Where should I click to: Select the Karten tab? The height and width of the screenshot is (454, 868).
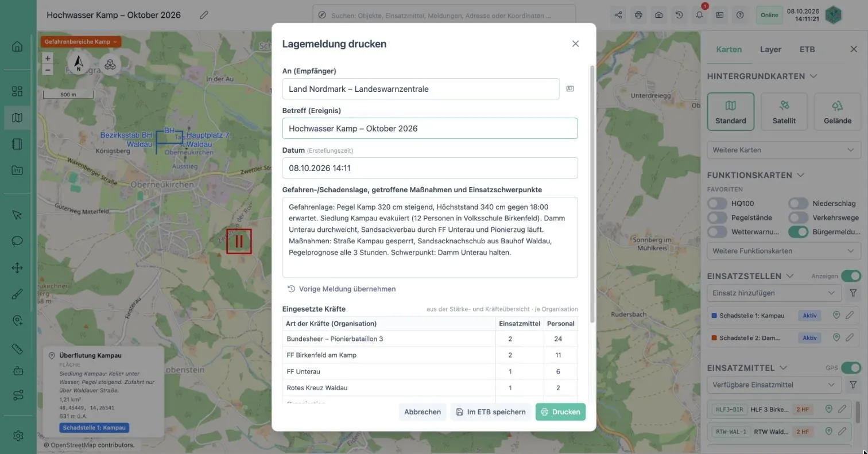(x=729, y=49)
